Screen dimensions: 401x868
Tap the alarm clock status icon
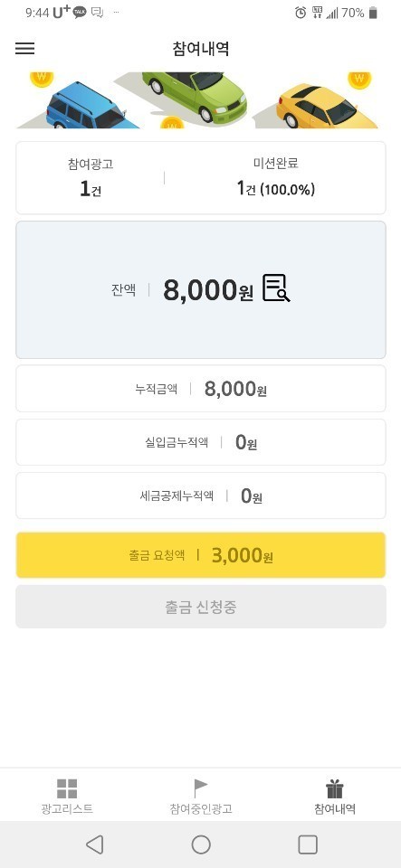pos(301,13)
